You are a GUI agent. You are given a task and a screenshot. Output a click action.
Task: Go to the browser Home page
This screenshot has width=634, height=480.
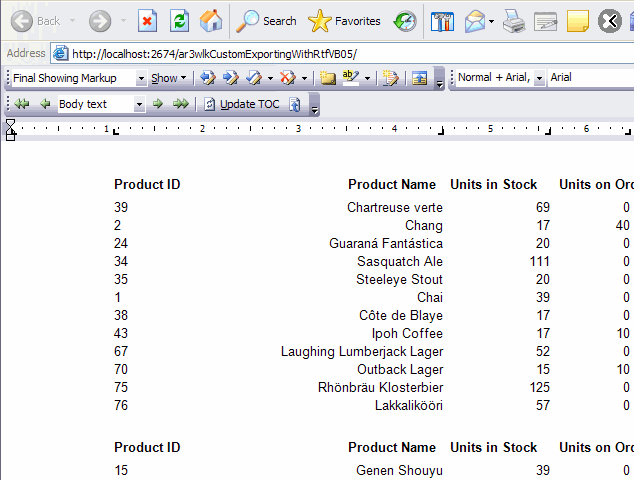(211, 21)
